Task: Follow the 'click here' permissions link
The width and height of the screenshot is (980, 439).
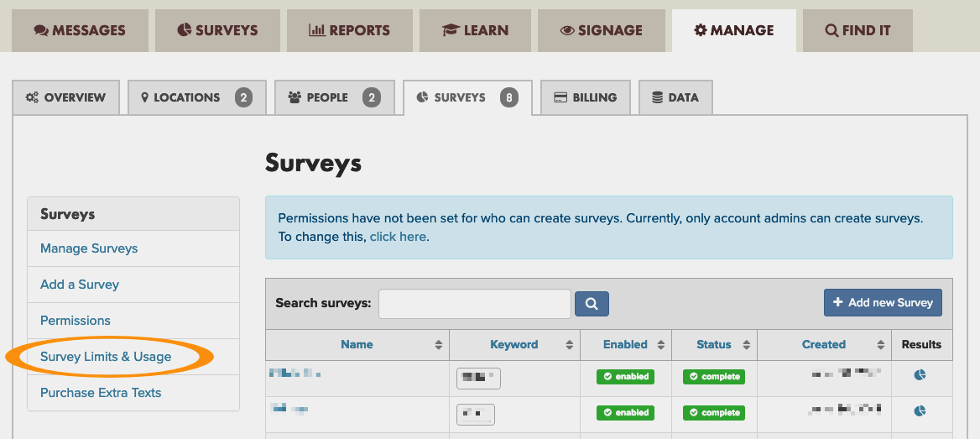Action: click(x=398, y=237)
